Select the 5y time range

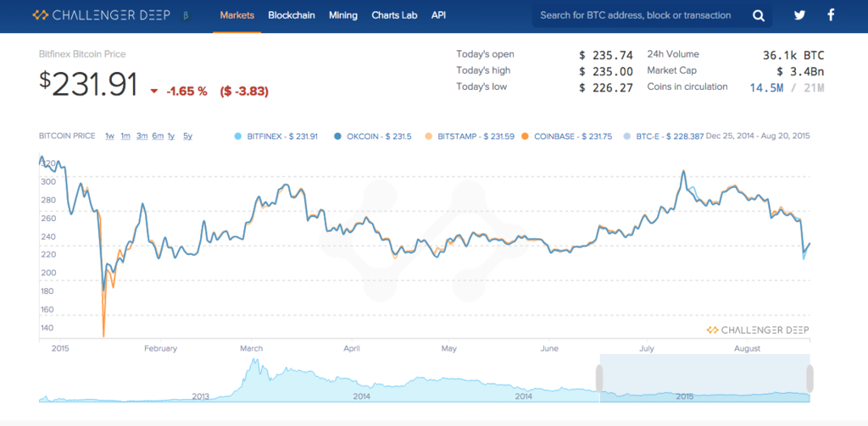tap(187, 136)
